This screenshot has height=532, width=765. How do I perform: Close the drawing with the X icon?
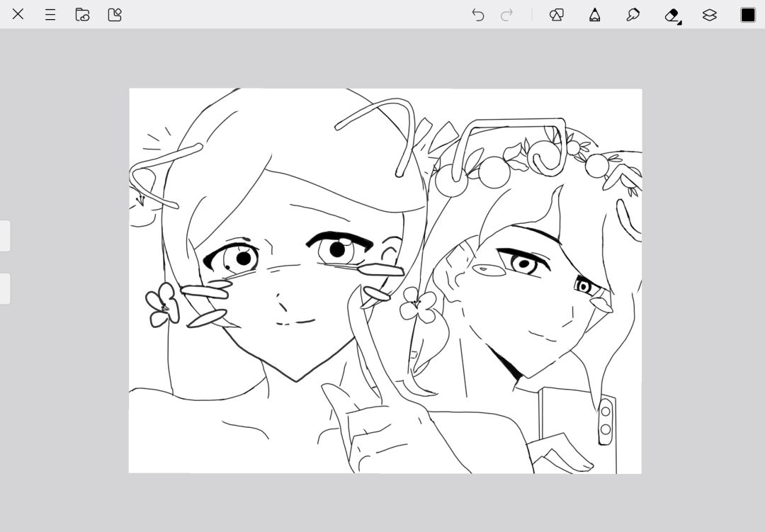click(x=18, y=14)
